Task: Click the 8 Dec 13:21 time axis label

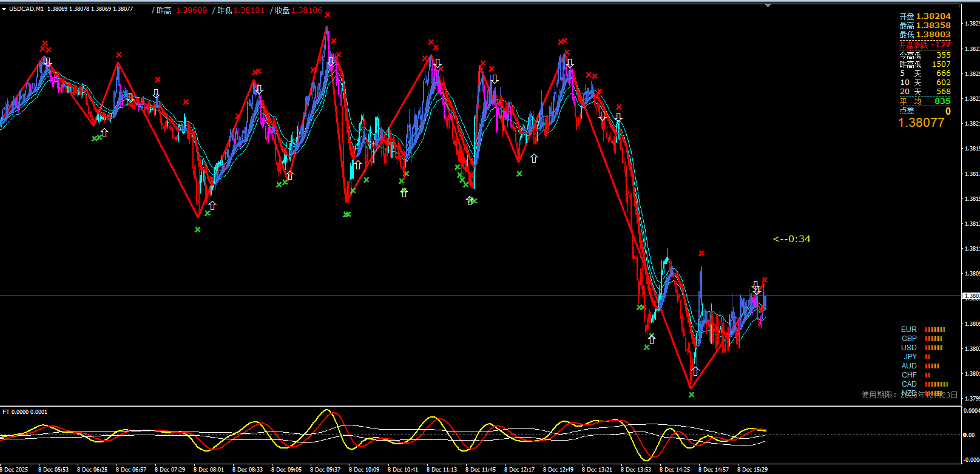Action: [597, 469]
